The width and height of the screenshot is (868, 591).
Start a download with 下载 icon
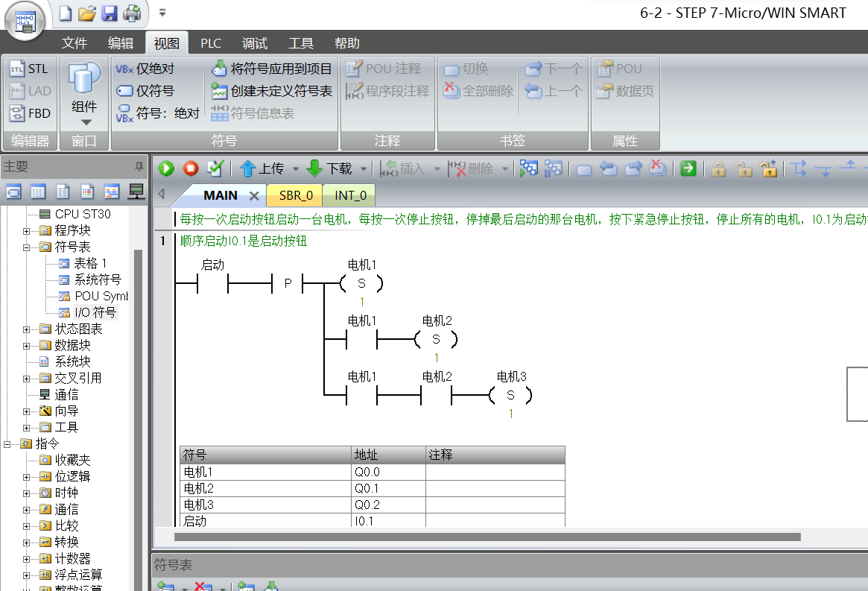tap(330, 168)
